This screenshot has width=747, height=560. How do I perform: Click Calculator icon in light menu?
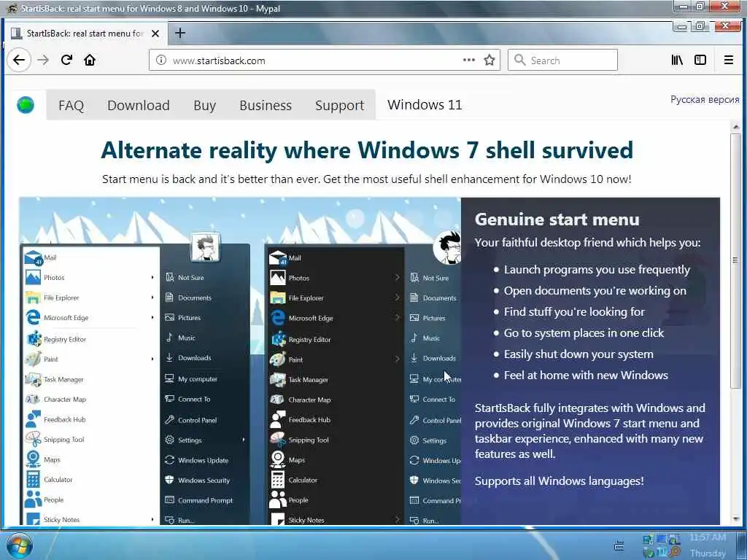[x=33, y=479]
